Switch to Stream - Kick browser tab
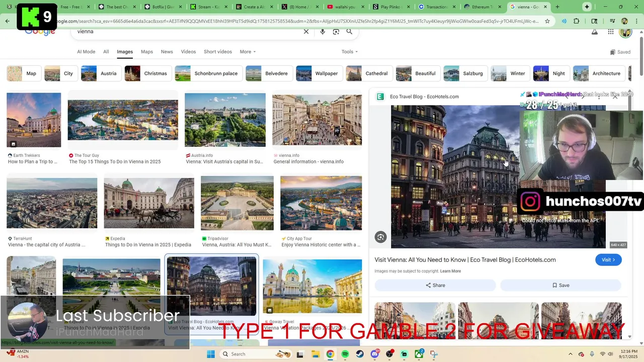Screen dimensions: 644x362 click(209, 7)
